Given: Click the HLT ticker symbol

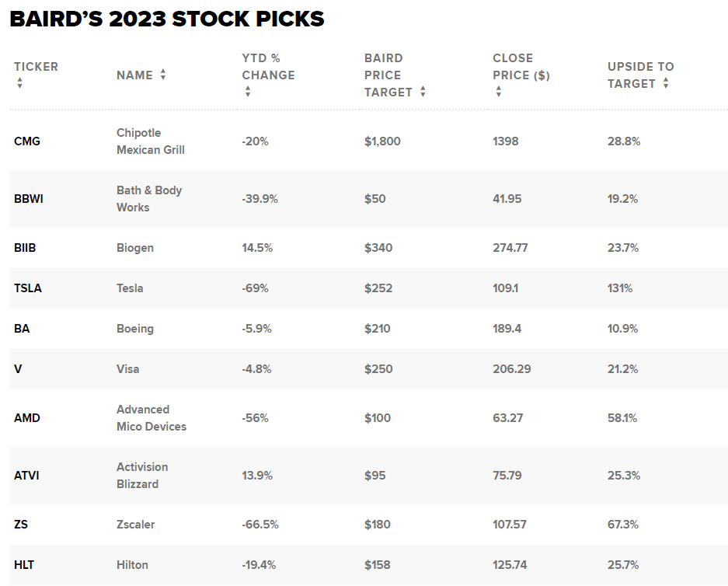Looking at the screenshot, I should pos(25,565).
